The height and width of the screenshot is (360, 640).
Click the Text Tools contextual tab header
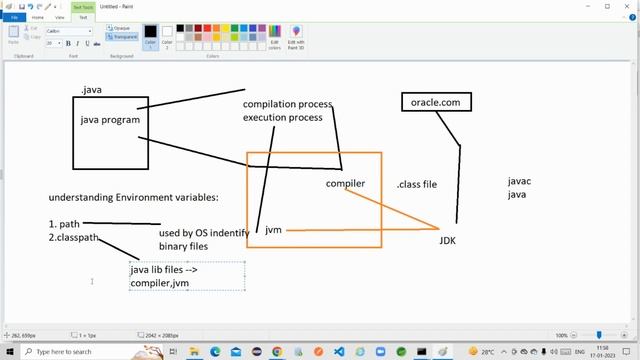pyautogui.click(x=83, y=7)
